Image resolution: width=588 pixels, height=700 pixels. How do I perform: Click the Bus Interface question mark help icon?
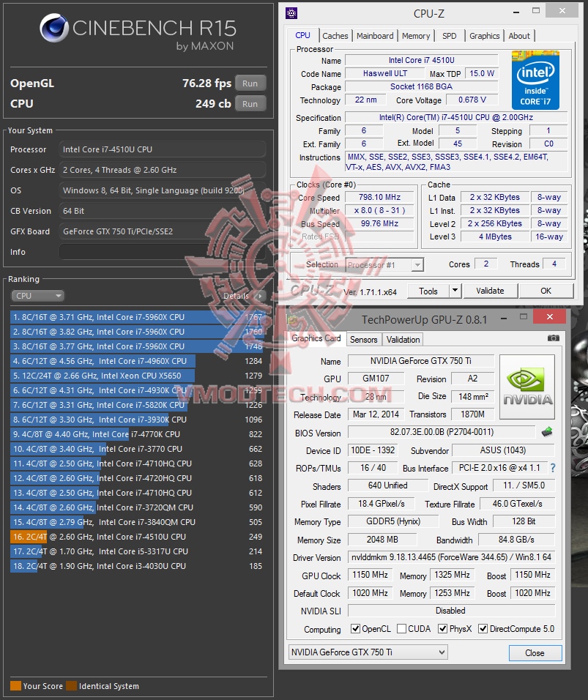(553, 468)
